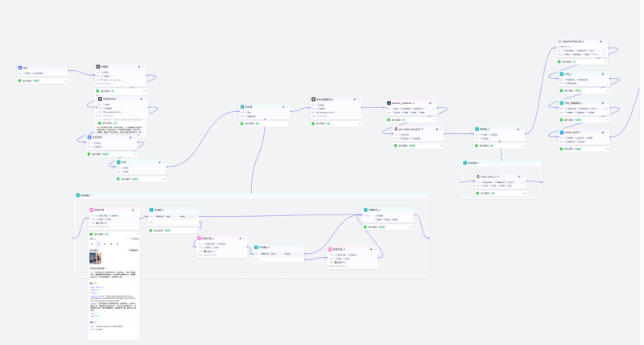Run the create_draft node with its play icon

pos(603,132)
